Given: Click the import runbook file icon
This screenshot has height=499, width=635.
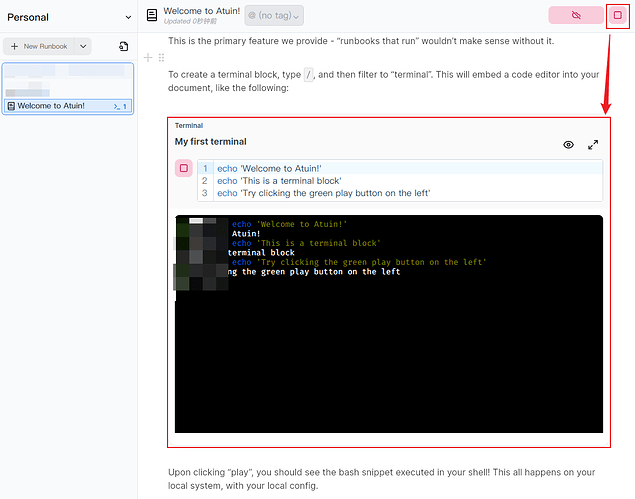Looking at the screenshot, I should click(x=124, y=47).
